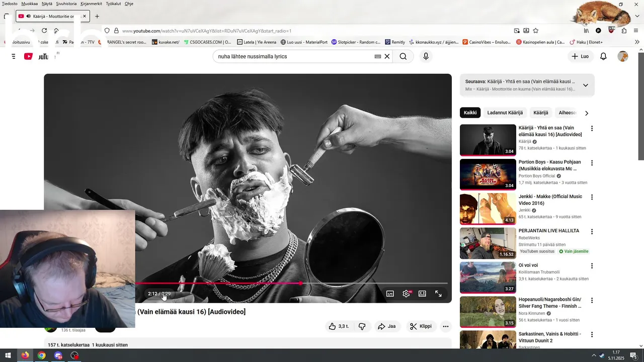Like the video (3,3 t.)
The image size is (644, 362).
[339, 326]
